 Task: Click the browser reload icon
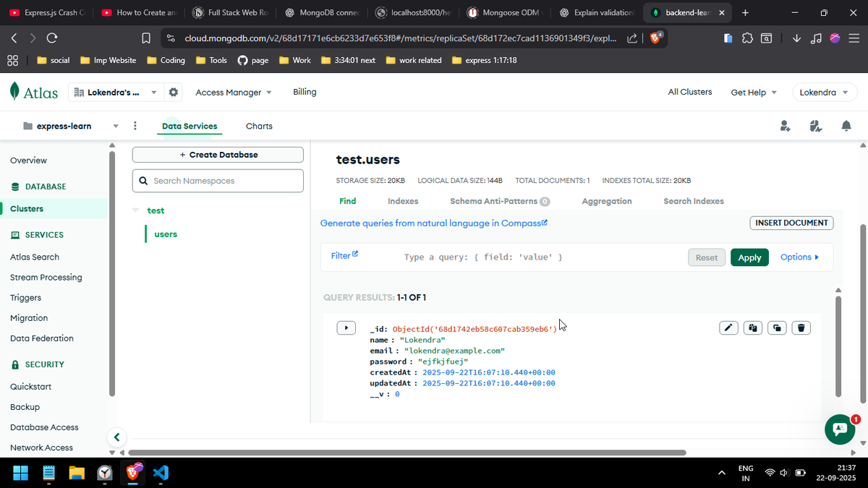(52, 38)
